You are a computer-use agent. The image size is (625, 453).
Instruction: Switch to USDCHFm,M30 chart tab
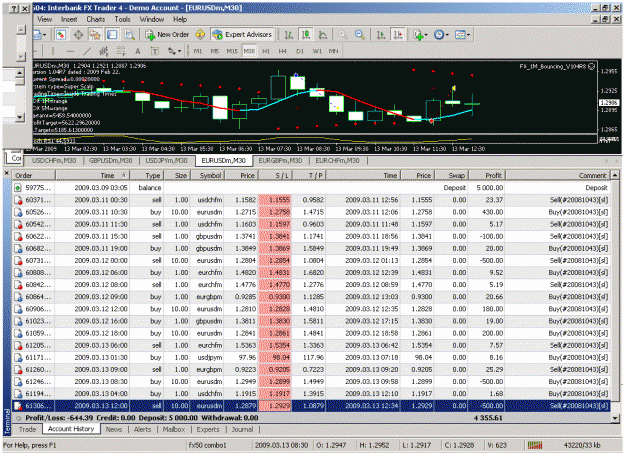point(54,161)
